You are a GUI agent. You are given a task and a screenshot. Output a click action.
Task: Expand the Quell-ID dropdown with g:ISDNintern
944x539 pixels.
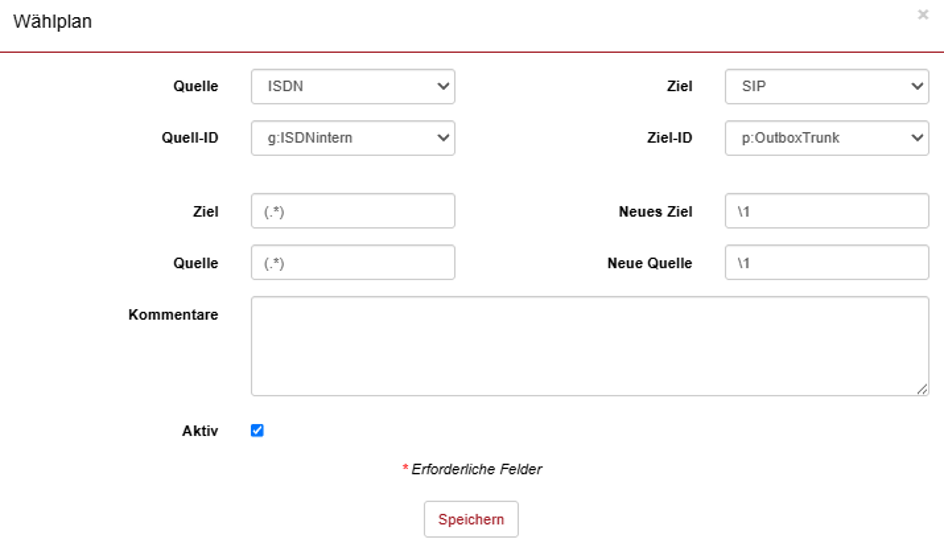pos(353,138)
